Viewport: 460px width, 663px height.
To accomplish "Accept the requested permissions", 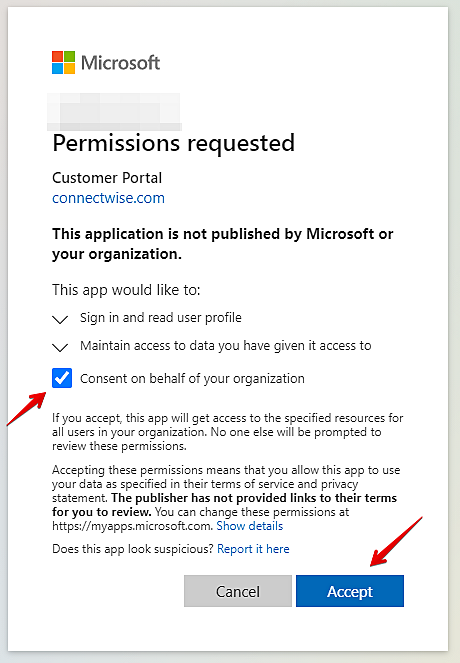I will click(x=350, y=591).
